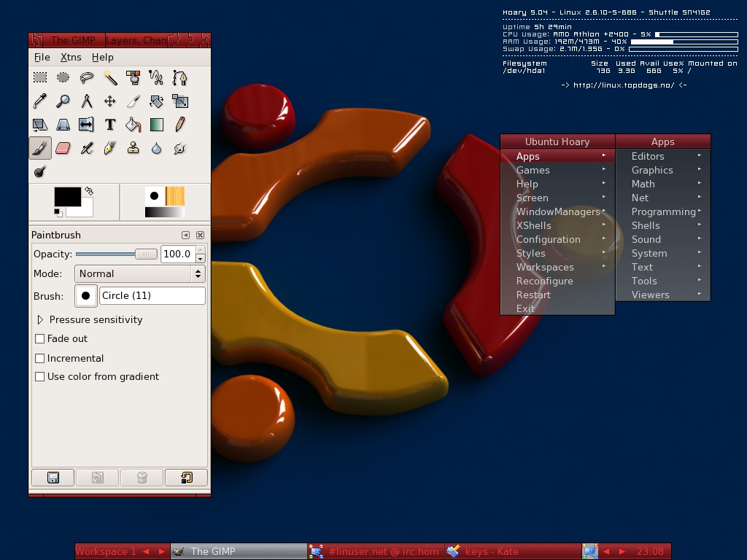This screenshot has width=747, height=560.
Task: Expand the Editors submenu
Action: point(663,156)
